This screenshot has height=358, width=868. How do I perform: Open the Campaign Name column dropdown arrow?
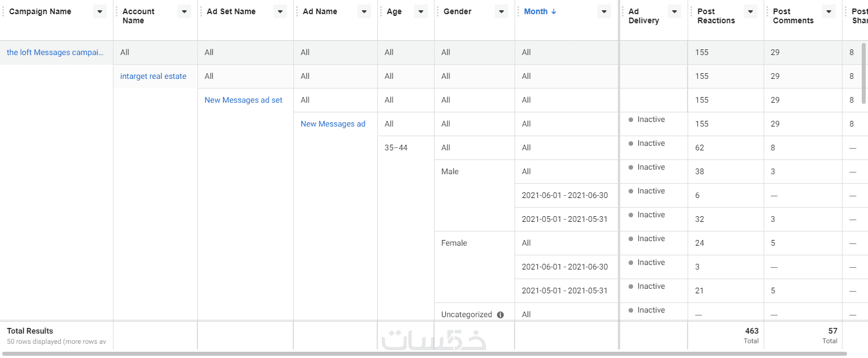coord(100,11)
